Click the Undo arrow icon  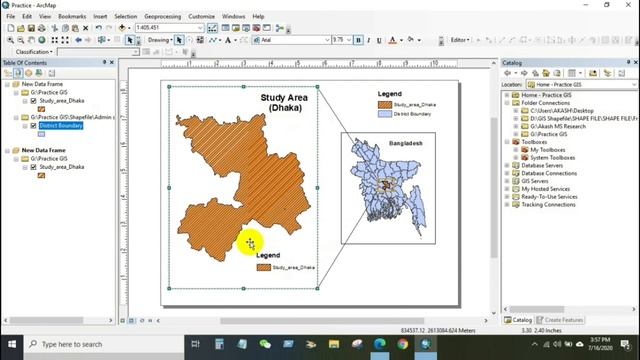pos(98,28)
